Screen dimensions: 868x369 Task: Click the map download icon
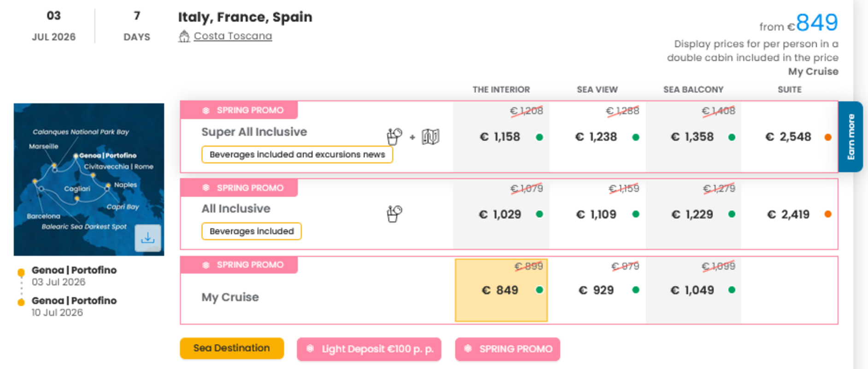[148, 238]
